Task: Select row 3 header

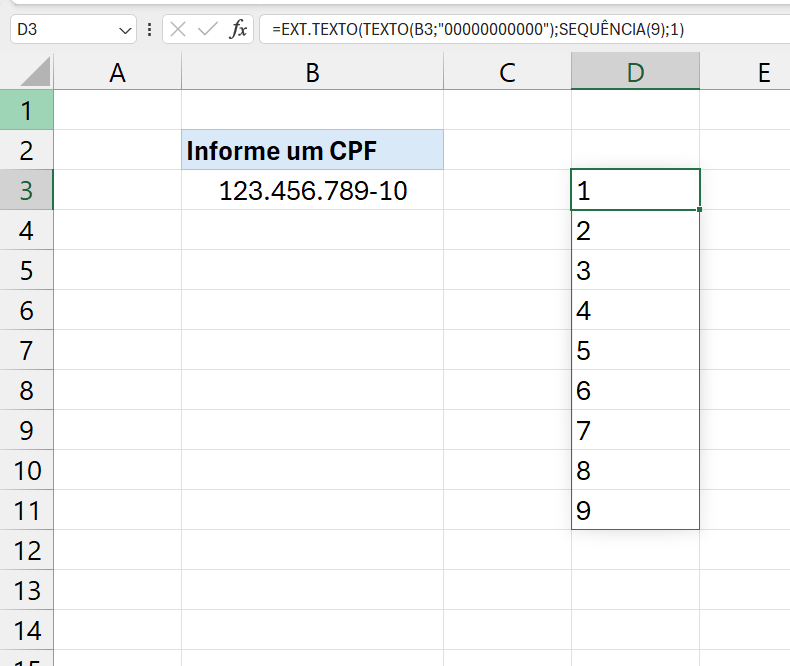Action: tap(26, 190)
